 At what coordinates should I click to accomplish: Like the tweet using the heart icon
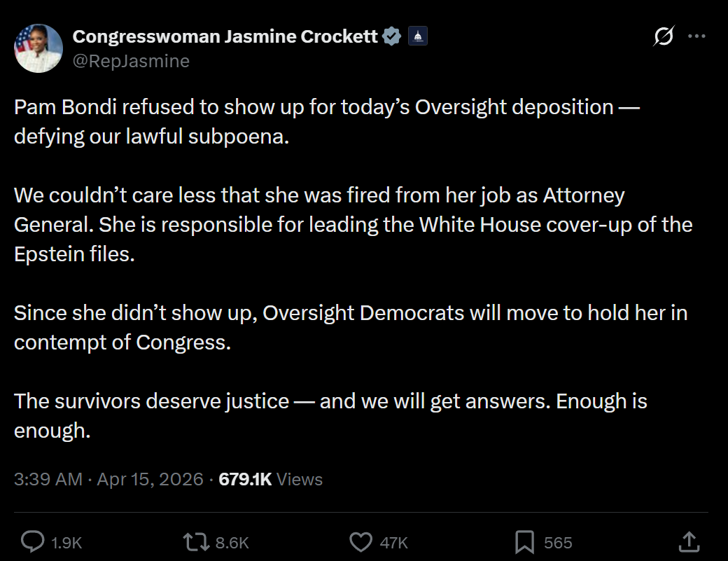click(362, 542)
